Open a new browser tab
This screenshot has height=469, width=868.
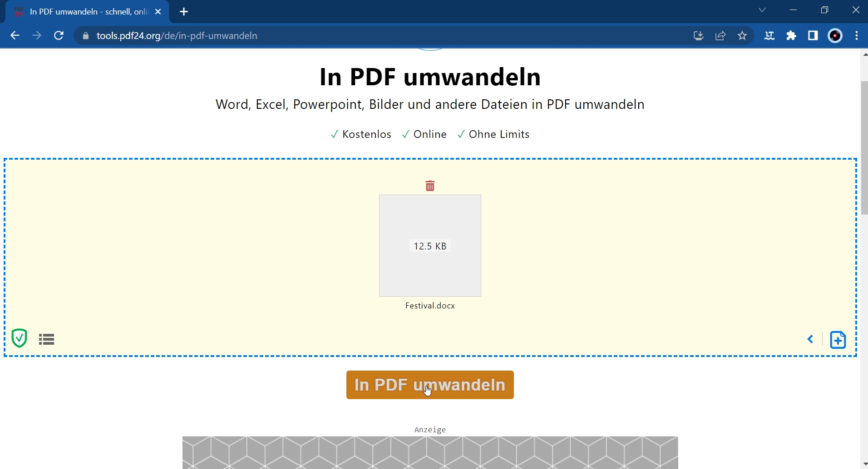183,12
